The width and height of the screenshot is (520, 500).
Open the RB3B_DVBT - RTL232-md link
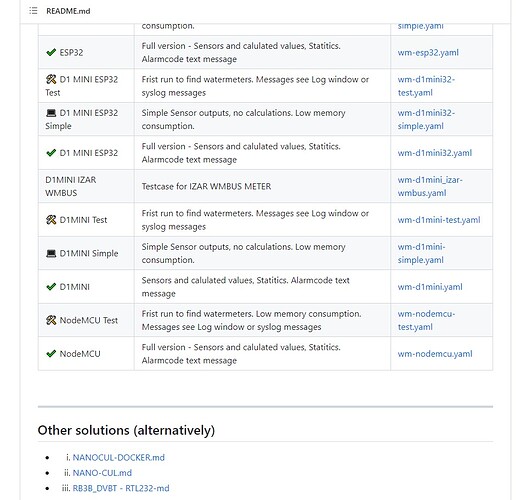click(121, 488)
